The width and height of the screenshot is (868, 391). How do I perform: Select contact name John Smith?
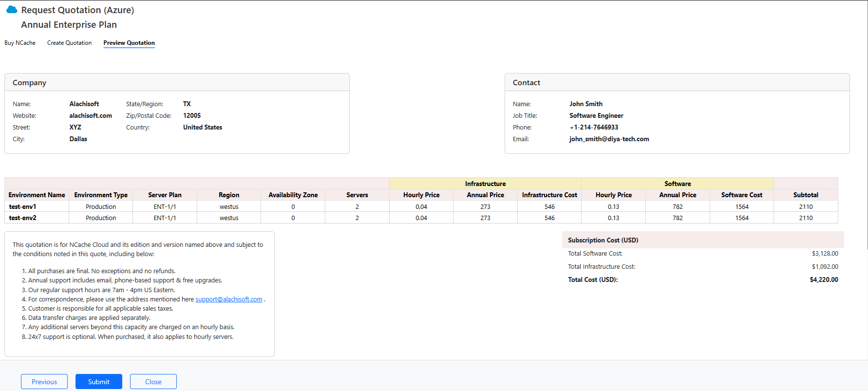point(586,104)
